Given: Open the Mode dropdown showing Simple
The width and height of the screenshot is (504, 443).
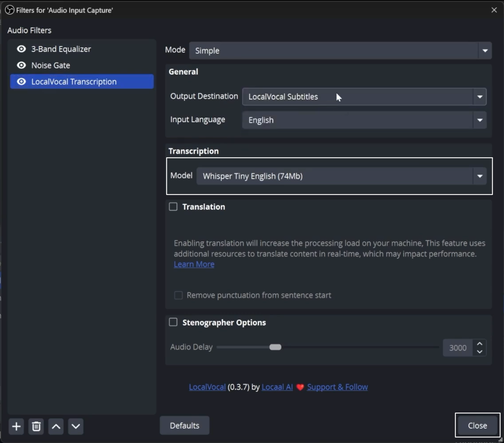Looking at the screenshot, I should [340, 50].
